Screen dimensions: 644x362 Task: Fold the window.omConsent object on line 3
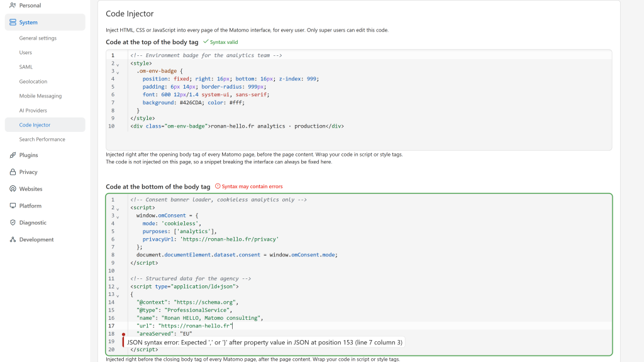[x=118, y=217]
